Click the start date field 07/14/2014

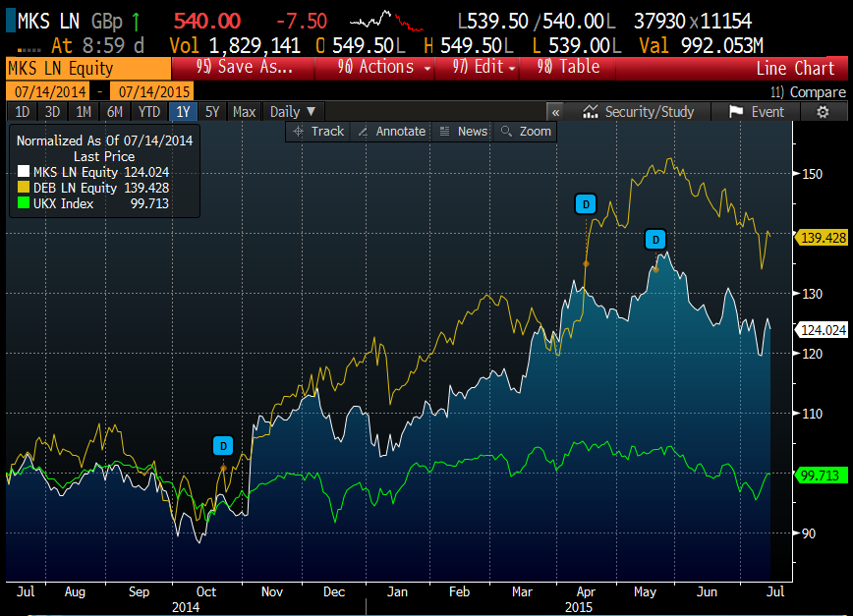click(45, 91)
